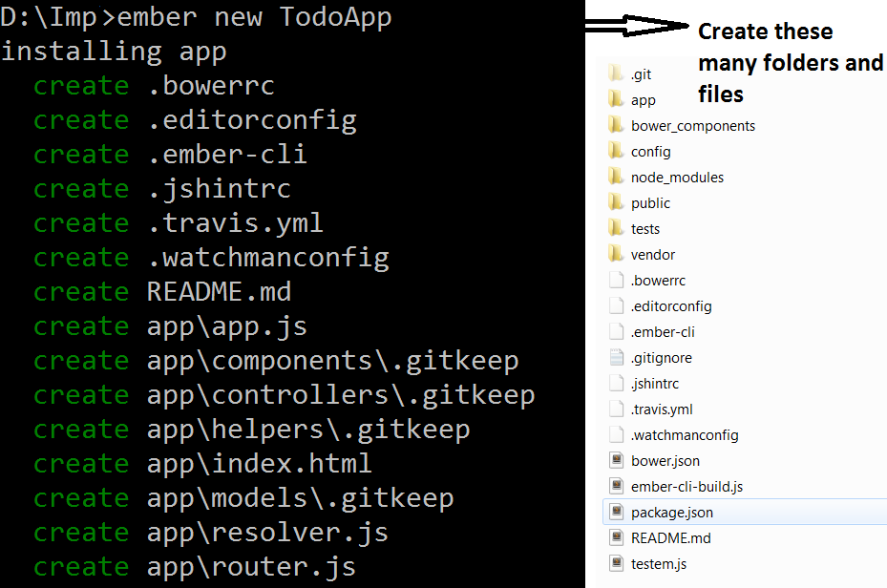Click terminal line 'app\components\.gitkeep'
The width and height of the screenshot is (887, 588).
click(332, 361)
